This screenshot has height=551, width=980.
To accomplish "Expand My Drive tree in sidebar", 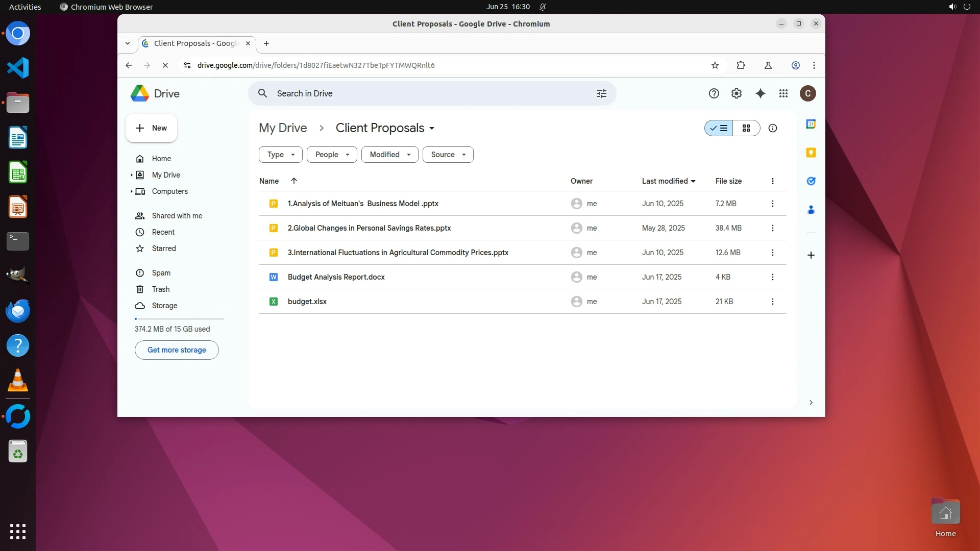I will (132, 175).
